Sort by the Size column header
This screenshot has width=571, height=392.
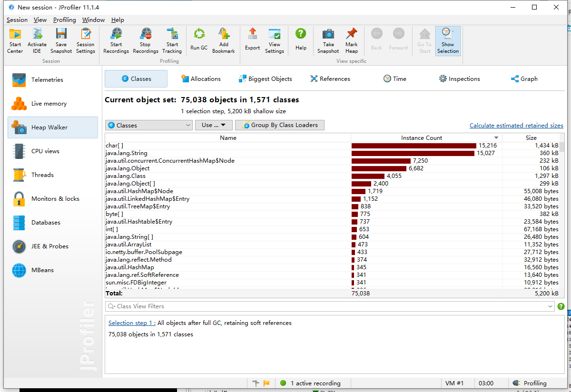pyautogui.click(x=531, y=138)
